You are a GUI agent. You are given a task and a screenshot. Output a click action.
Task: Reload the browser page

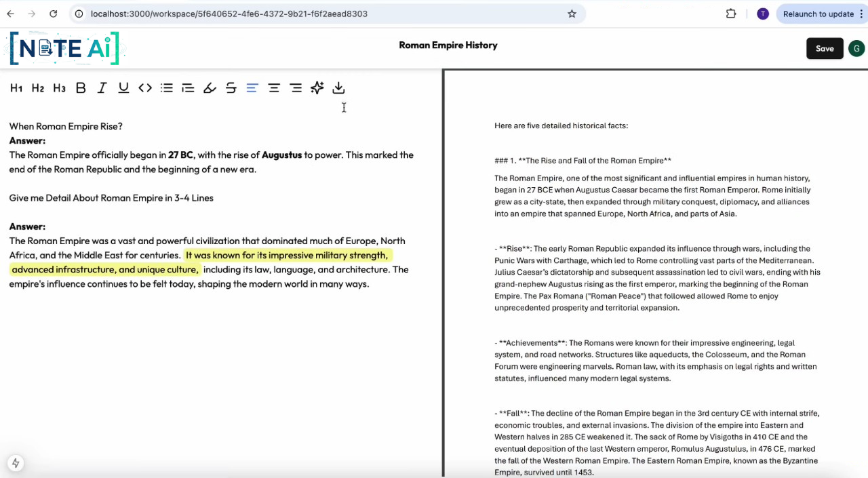54,14
